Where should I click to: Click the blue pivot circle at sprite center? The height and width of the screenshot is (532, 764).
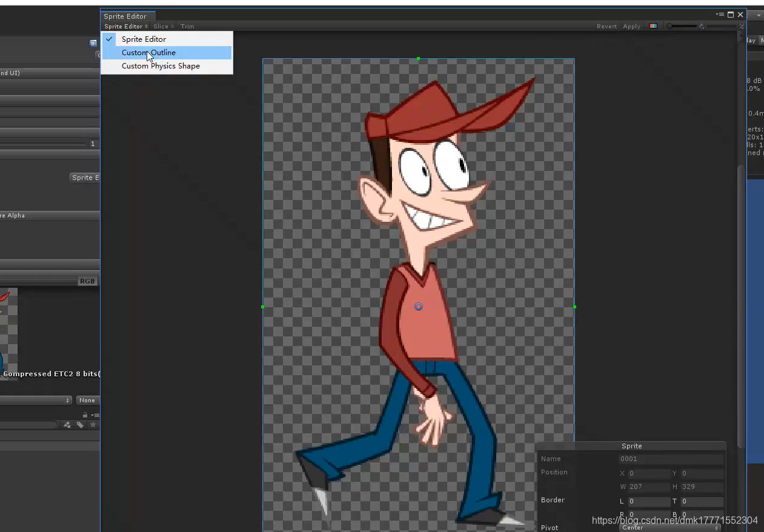(x=418, y=307)
